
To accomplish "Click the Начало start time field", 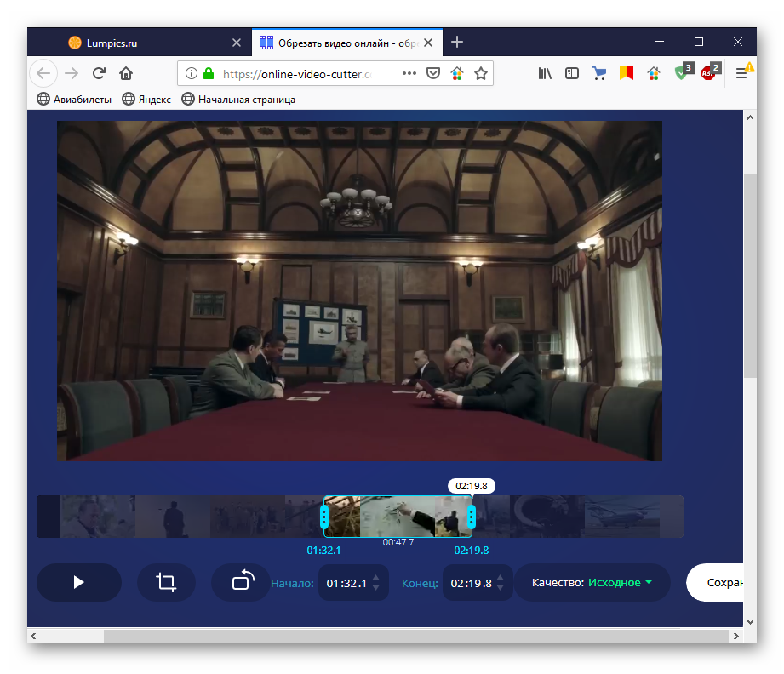I will [346, 583].
